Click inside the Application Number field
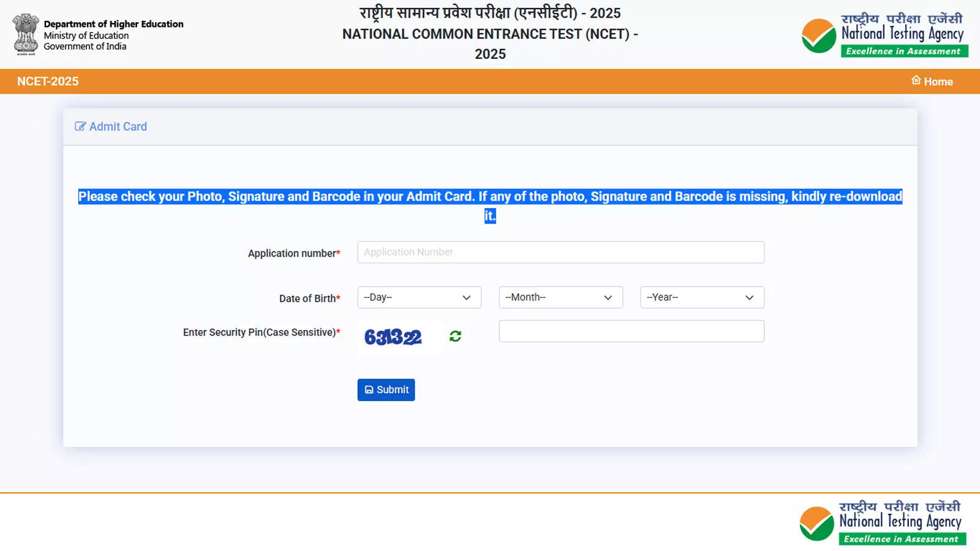Viewport: 980px width, 551px height. coord(560,252)
